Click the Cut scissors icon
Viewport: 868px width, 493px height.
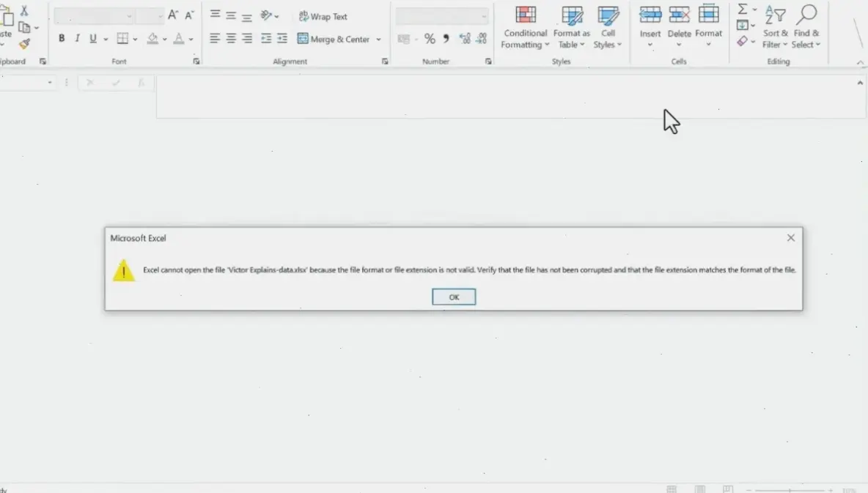24,11
